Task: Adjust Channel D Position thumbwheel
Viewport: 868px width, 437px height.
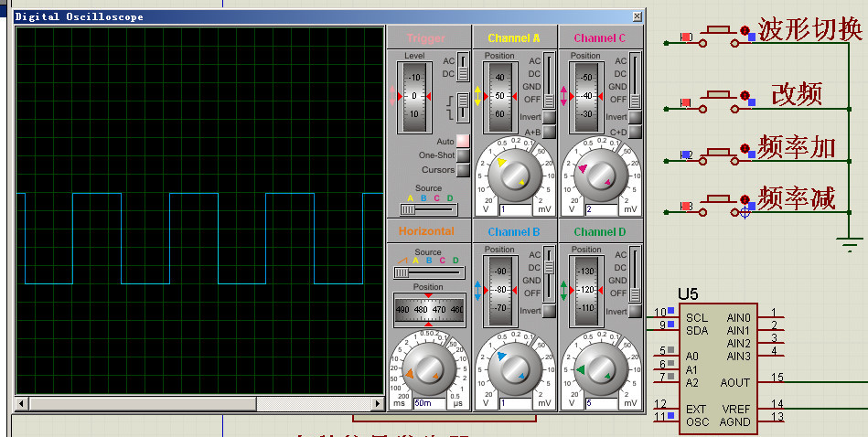Action: [x=587, y=291]
